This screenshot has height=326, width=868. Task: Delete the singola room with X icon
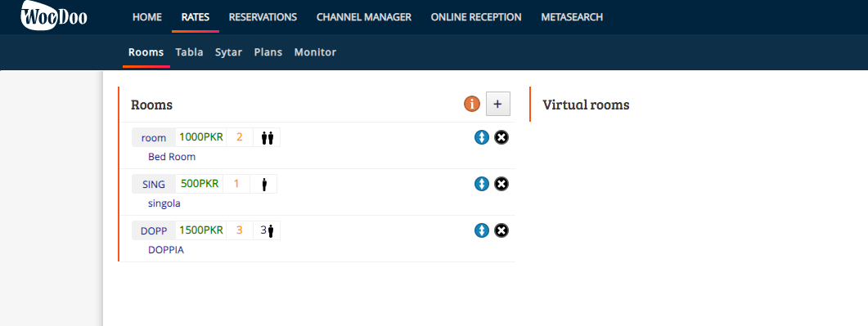[501, 184]
